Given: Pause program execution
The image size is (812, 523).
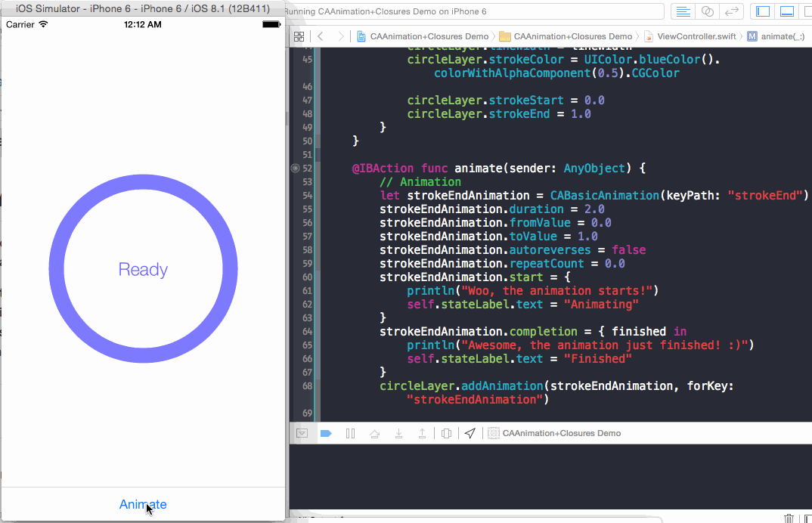Looking at the screenshot, I should coord(351,433).
